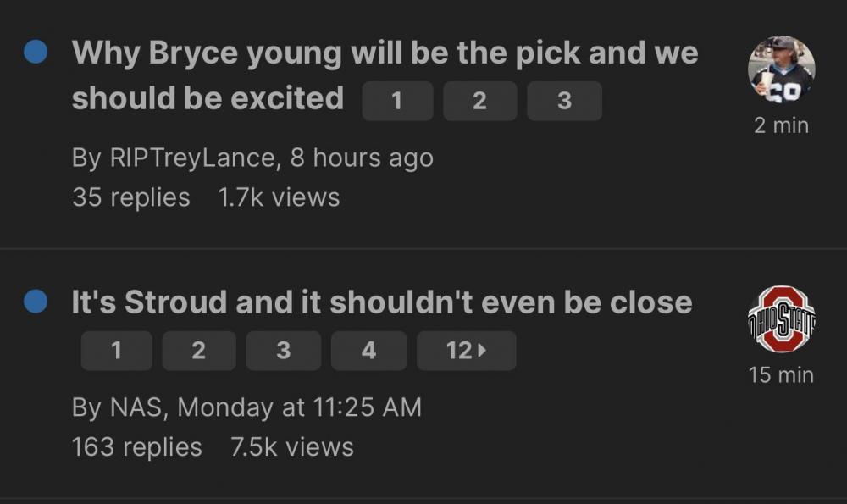Open RIPTreyLance author profile
The width and height of the screenshot is (847, 504).
tap(192, 158)
